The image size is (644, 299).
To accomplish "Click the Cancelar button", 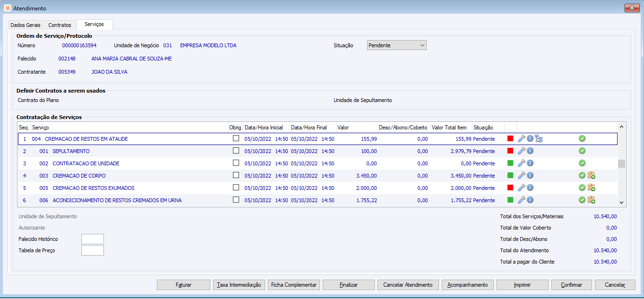I will pos(615,285).
